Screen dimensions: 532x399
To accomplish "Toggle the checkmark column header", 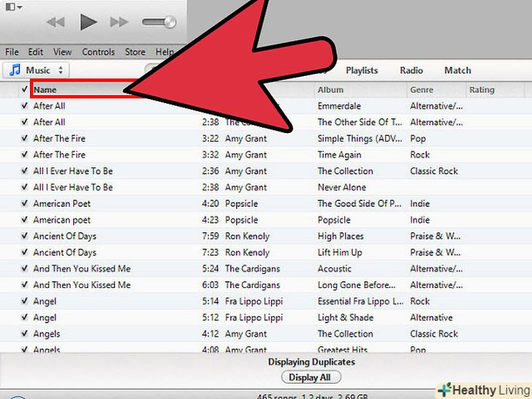I will pyautogui.click(x=24, y=90).
